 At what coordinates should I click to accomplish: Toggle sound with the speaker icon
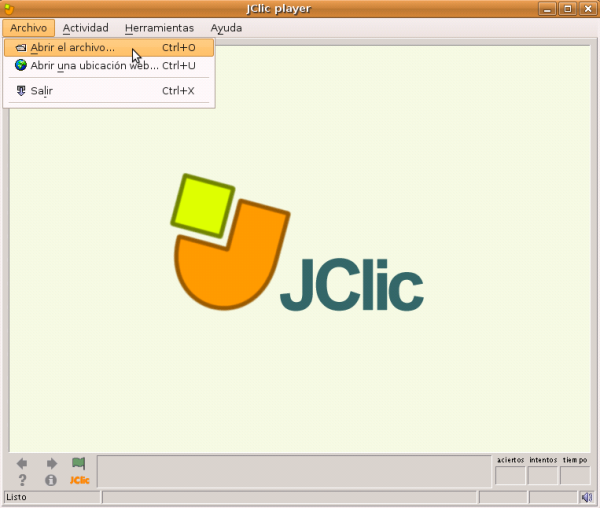pos(586,497)
